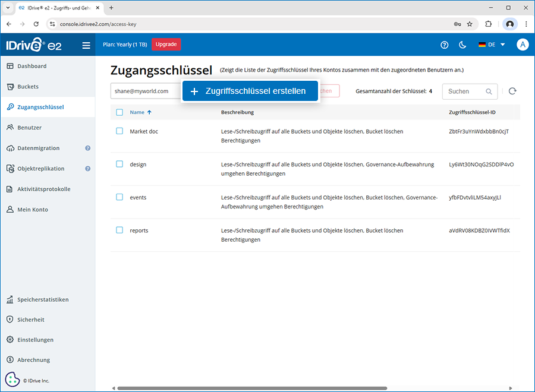Screen dimensions: 535x392
Task: Click the Objektreplikation info icon
Action: 87,169
